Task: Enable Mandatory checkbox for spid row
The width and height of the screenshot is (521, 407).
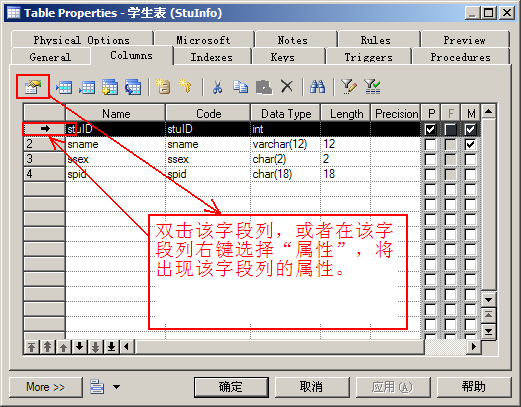Action: coord(470,174)
